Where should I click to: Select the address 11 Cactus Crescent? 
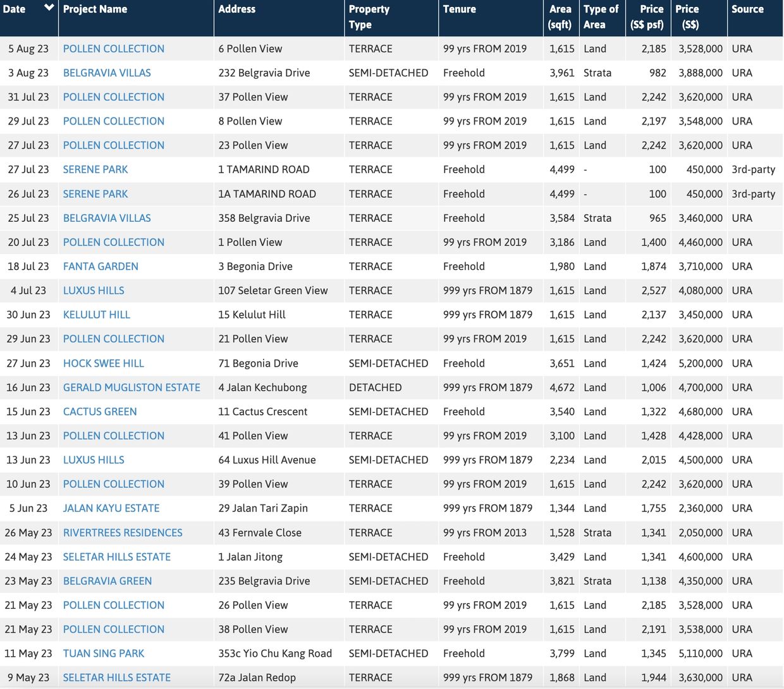click(263, 412)
